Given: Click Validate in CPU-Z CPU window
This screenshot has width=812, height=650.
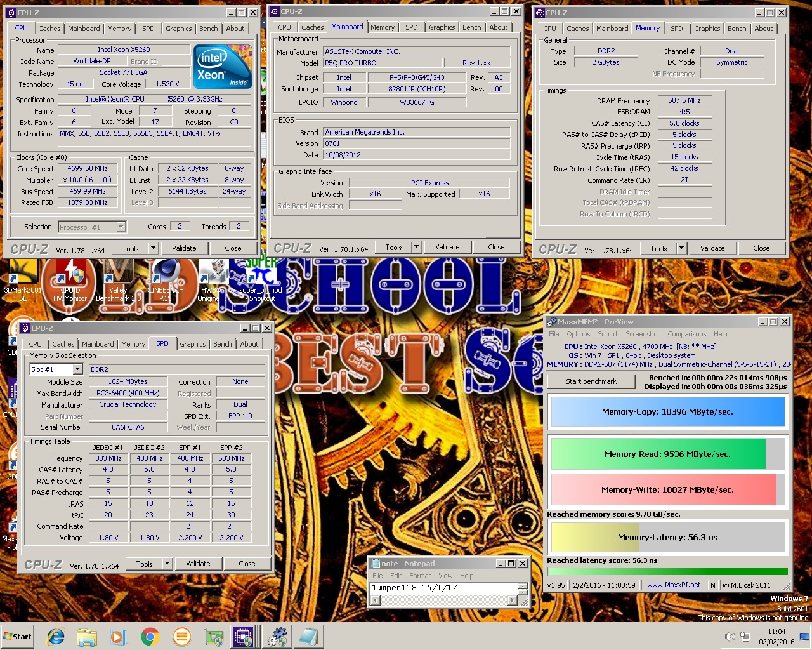Looking at the screenshot, I should pyautogui.click(x=184, y=248).
